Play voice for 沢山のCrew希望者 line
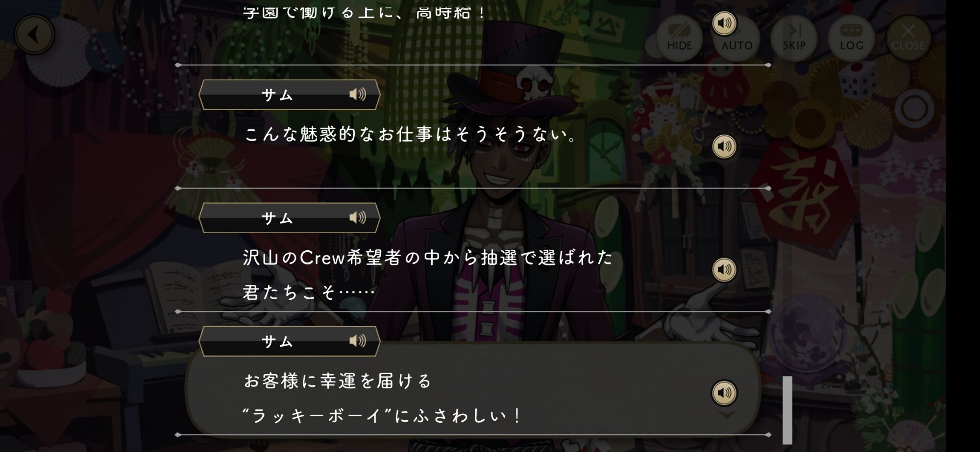 pos(724,269)
